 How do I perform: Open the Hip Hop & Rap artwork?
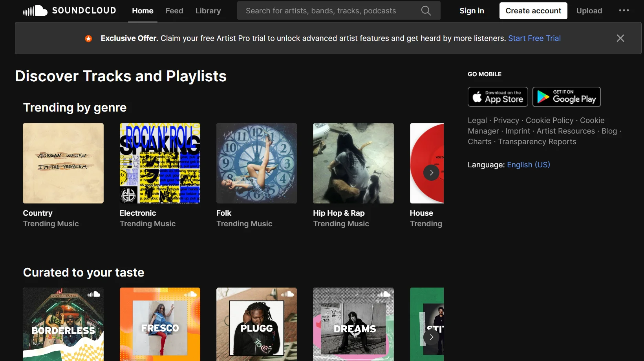coord(353,163)
